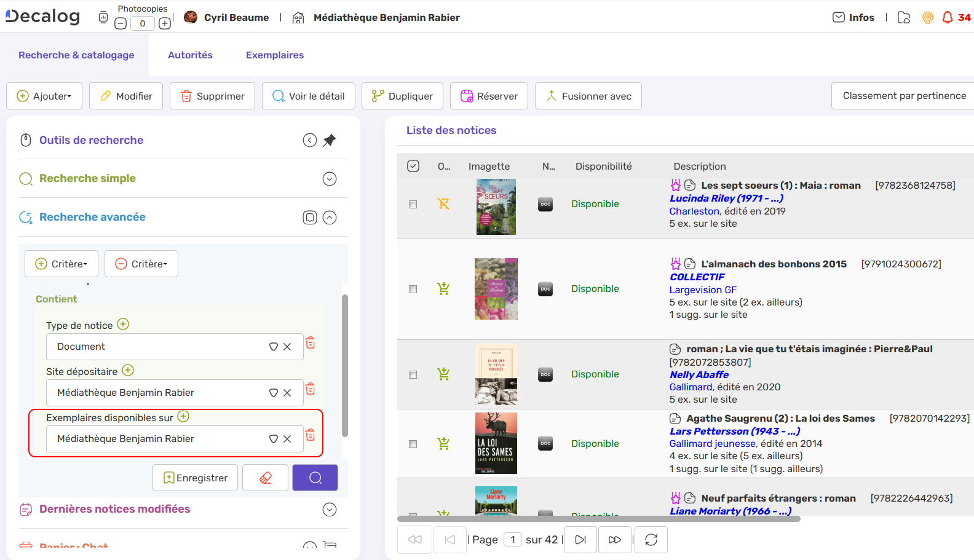Click the Cyril Beaume user avatar
The image size is (974, 560).
(x=191, y=17)
